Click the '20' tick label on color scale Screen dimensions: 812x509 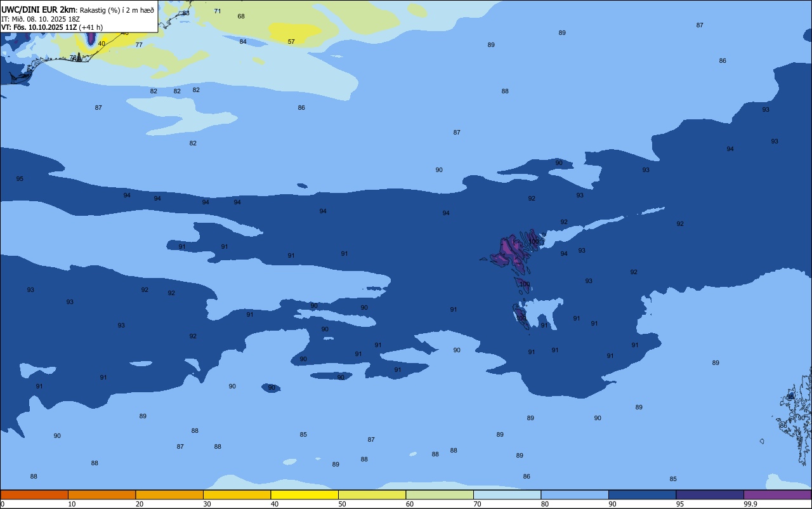click(140, 504)
